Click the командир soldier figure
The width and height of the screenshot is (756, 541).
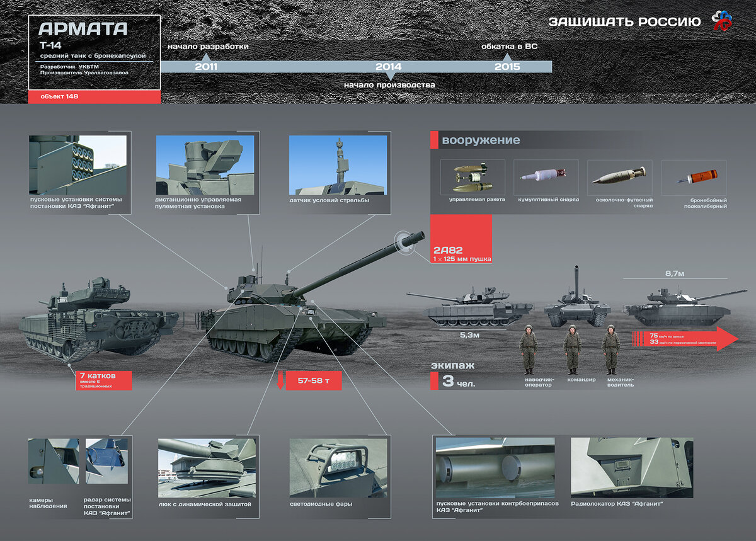coord(572,350)
